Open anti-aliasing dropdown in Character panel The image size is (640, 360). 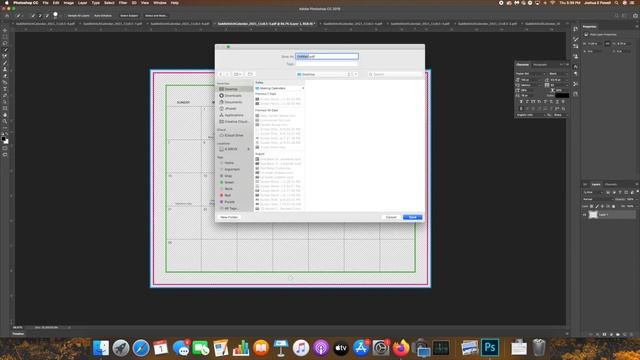tap(561, 115)
